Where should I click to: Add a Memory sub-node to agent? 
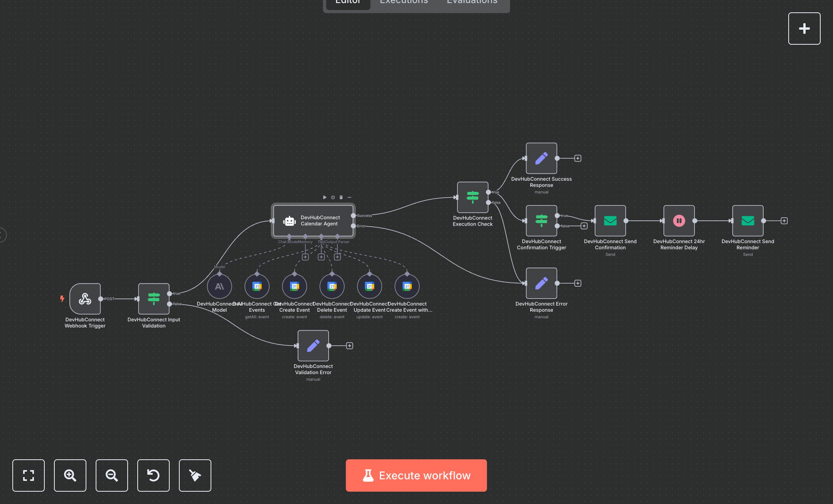305,257
